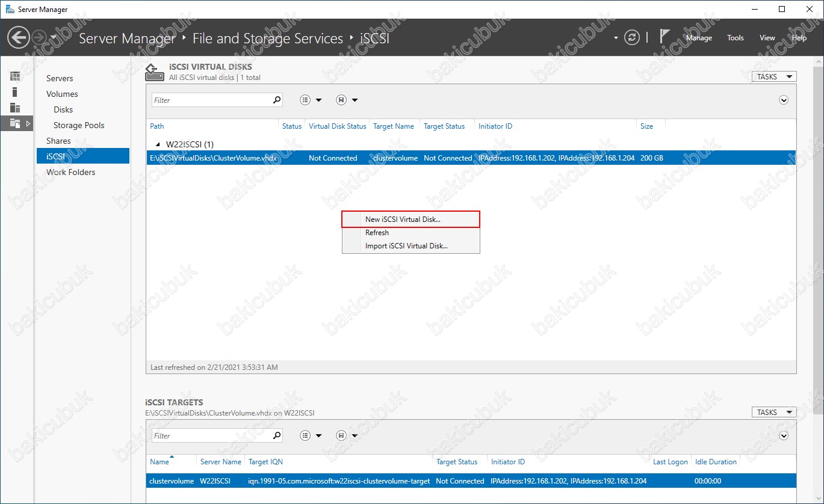Click the iSCSI targets Filter input field
Viewport: 824px width, 504px height.
(x=211, y=435)
